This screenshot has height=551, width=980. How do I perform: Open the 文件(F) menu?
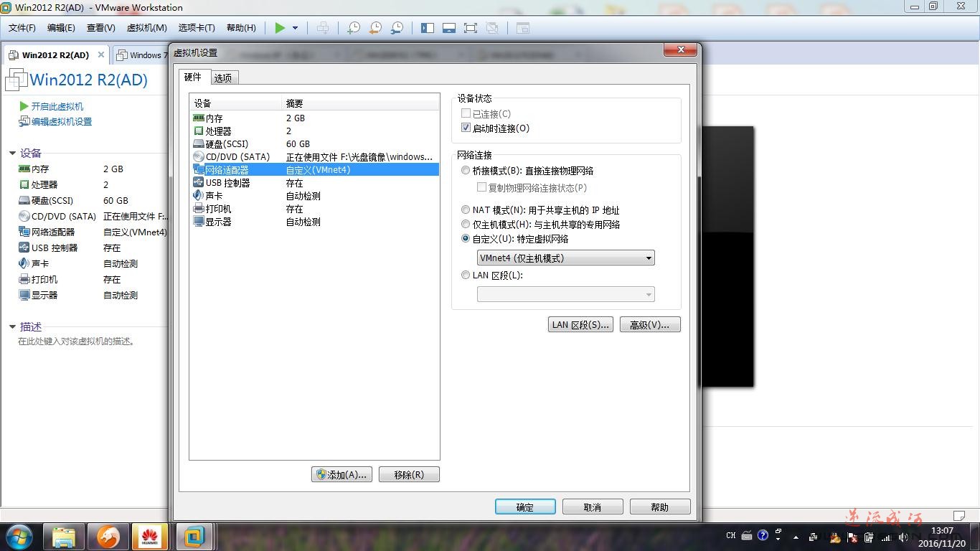click(22, 28)
